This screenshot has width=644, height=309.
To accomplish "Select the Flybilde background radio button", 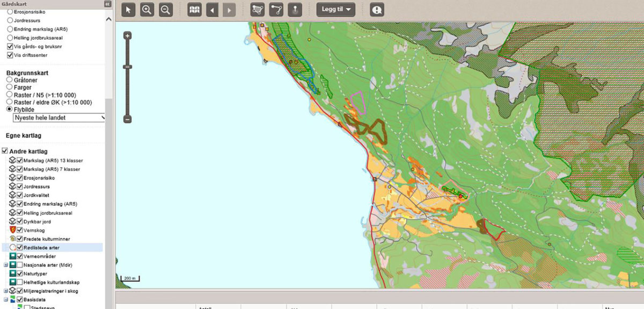I will coord(9,110).
